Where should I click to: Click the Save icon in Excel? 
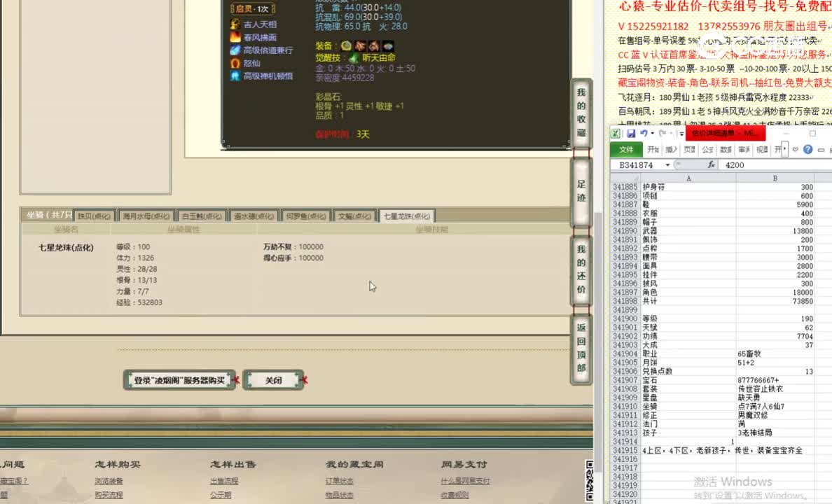click(x=632, y=134)
